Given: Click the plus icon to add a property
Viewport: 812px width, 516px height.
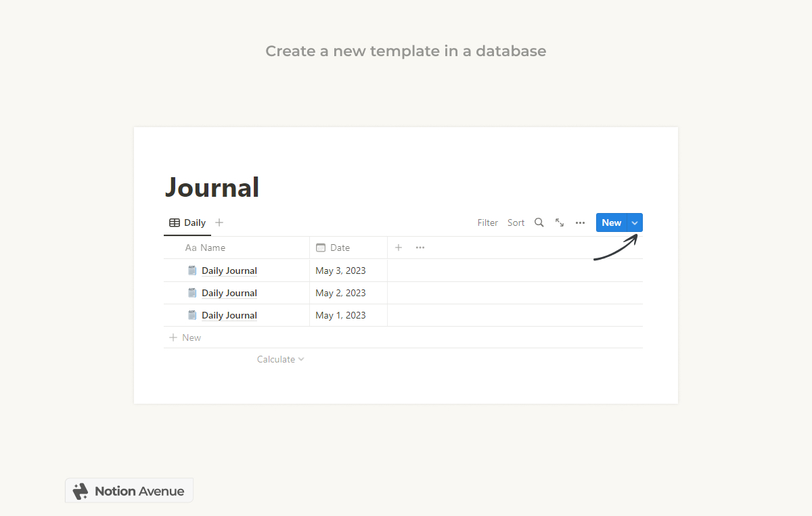Looking at the screenshot, I should coord(398,248).
